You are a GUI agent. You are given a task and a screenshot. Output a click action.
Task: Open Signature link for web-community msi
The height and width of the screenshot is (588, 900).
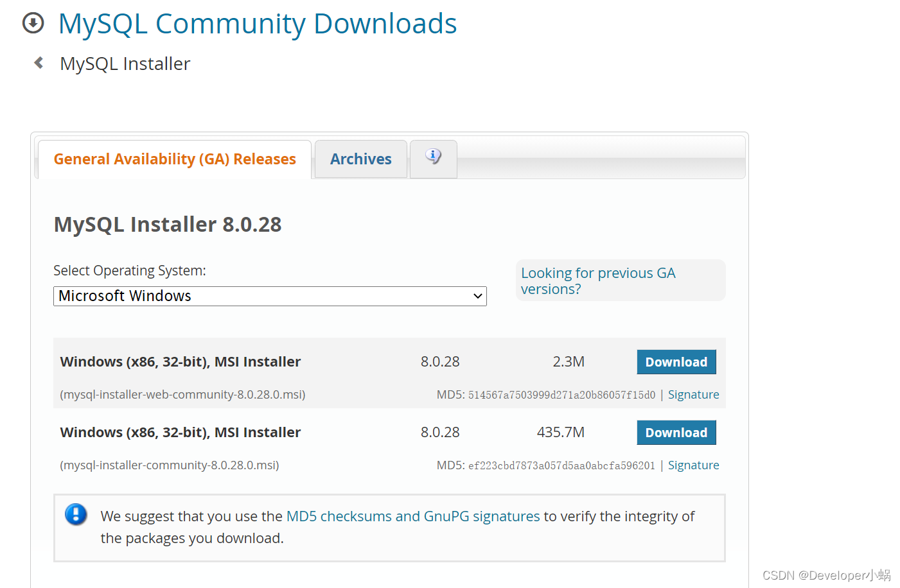tap(693, 395)
